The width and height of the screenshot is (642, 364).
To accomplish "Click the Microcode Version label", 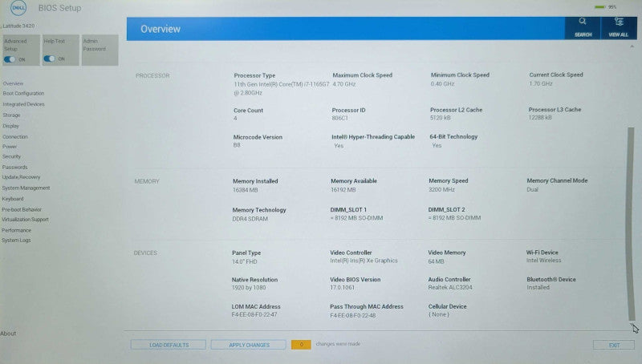I will (258, 137).
